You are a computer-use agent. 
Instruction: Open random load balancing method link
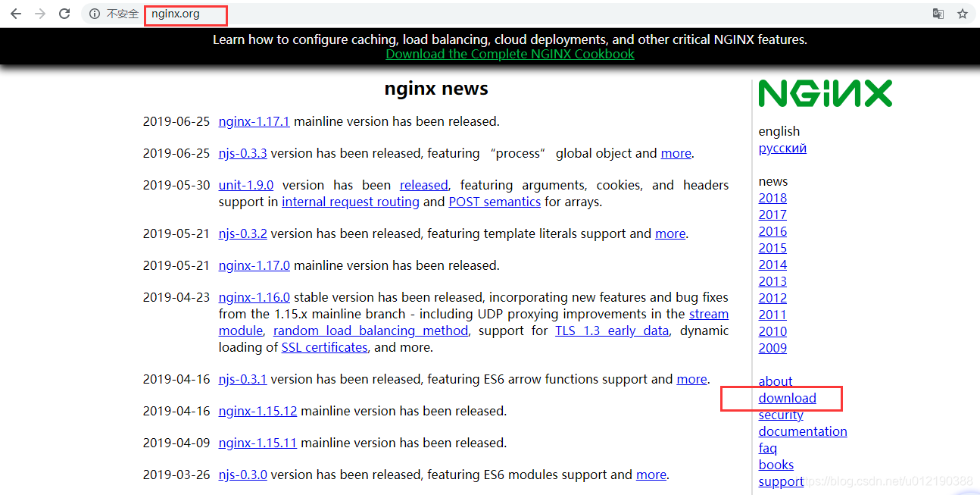(371, 331)
